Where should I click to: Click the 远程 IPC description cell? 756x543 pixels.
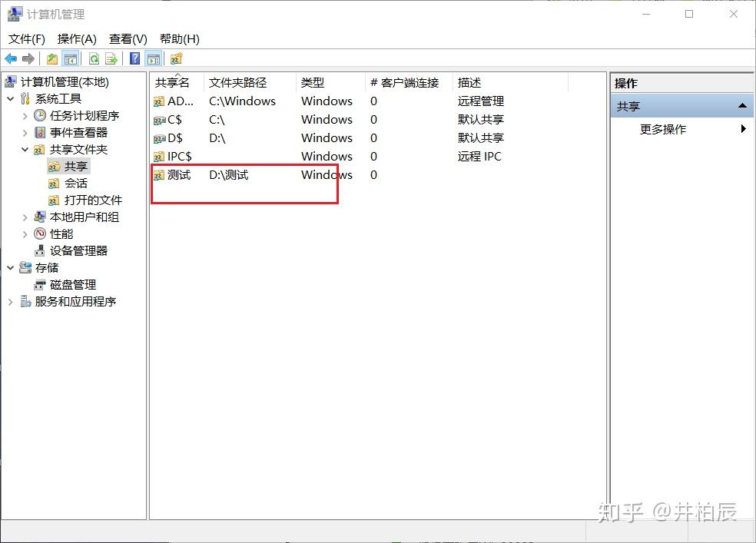[x=479, y=157]
